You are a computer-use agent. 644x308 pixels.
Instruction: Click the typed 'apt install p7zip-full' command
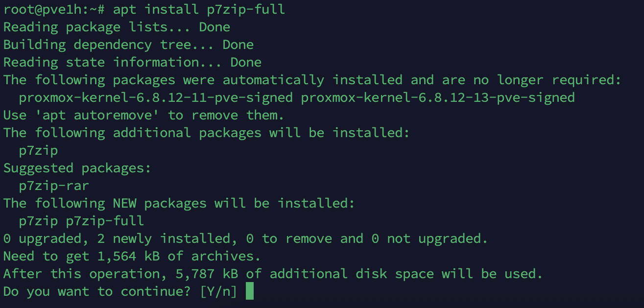(x=199, y=9)
